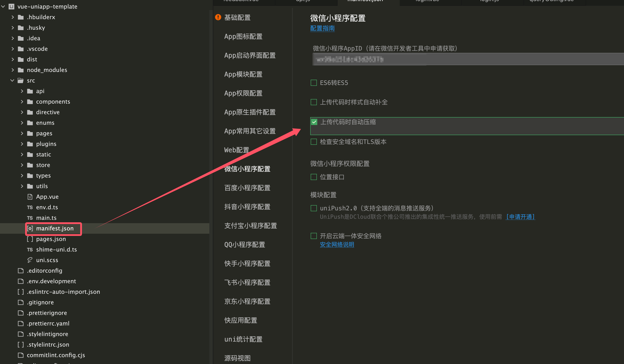Click the open src folder icon
Screen dimensions: 624x364
21,81
